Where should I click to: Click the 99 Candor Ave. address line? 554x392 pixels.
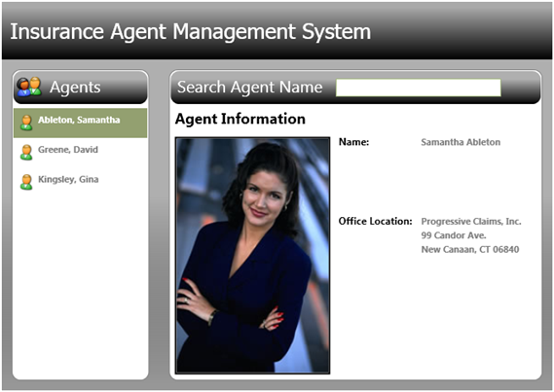tap(454, 235)
